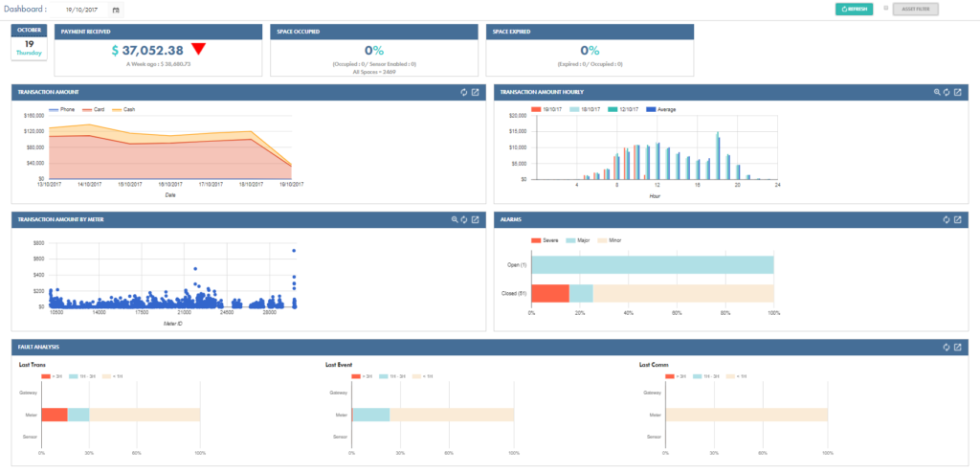Toggle the Minor alarms legend item
Viewport: 980px width, 473px height.
(609, 239)
